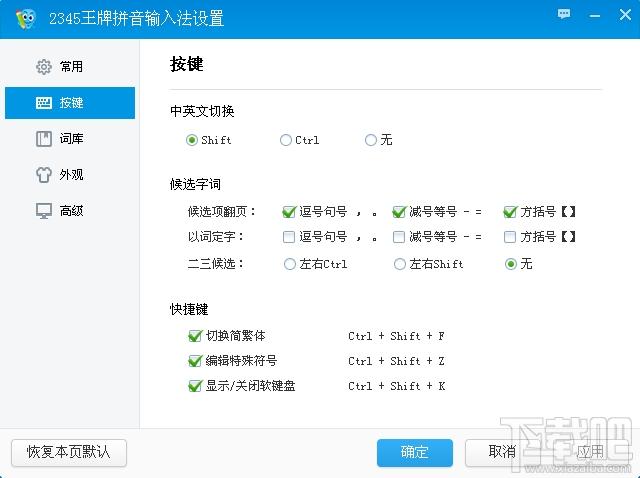Click the book icon beside 词库
Viewport: 640px width, 478px height.
coord(44,139)
